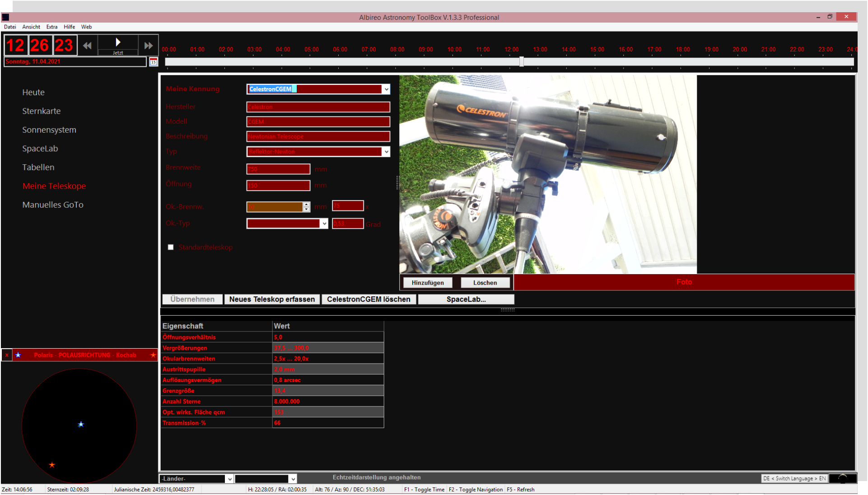Screen dimensions: 868x495
Task: Click Eigenschaft column header
Action: coord(216,326)
